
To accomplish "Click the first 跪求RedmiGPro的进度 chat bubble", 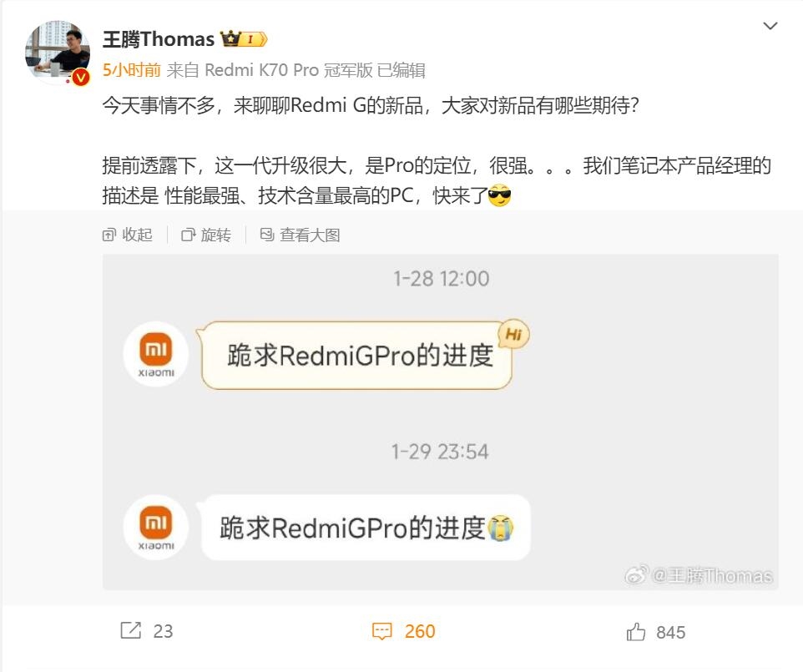I will pyautogui.click(x=357, y=356).
